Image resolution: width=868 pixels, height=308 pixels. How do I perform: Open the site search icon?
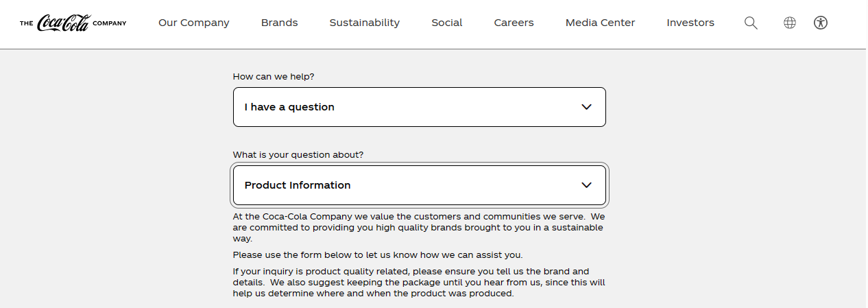point(751,23)
